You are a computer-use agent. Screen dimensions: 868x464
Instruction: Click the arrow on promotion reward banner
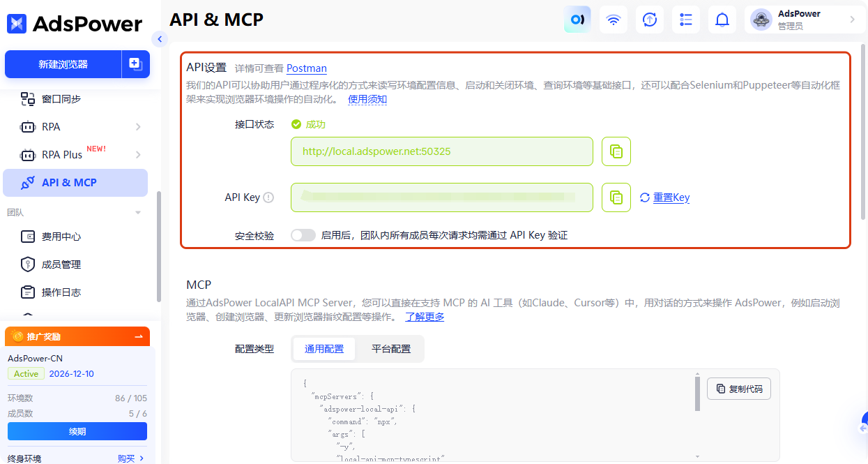coord(139,336)
